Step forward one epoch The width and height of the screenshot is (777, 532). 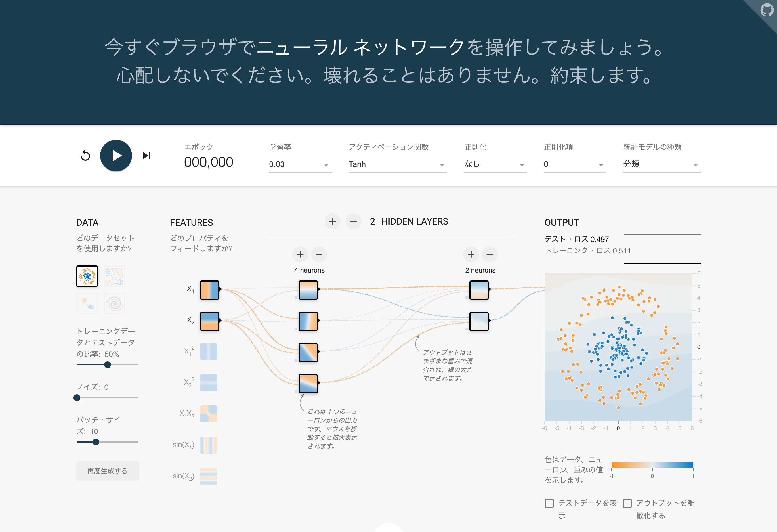tap(146, 155)
